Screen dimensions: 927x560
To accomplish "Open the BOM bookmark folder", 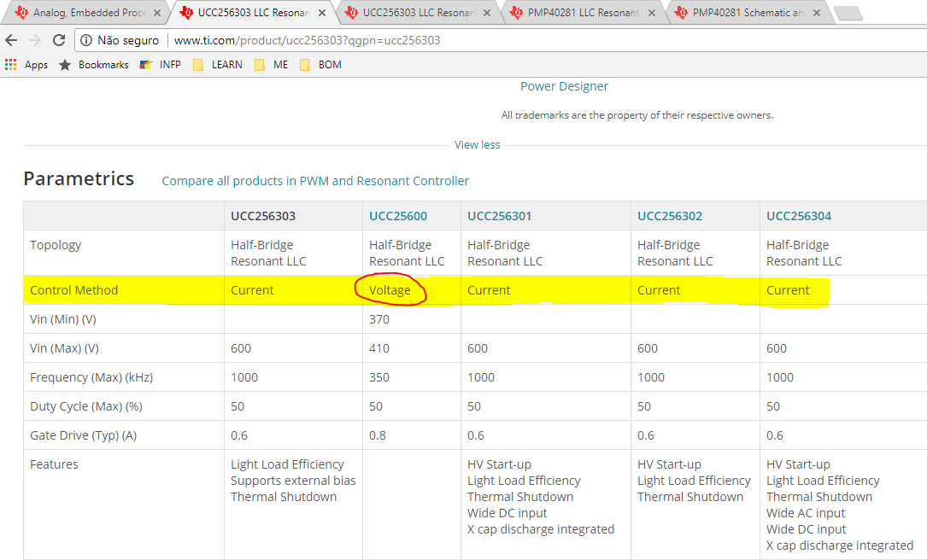I will pyautogui.click(x=320, y=64).
